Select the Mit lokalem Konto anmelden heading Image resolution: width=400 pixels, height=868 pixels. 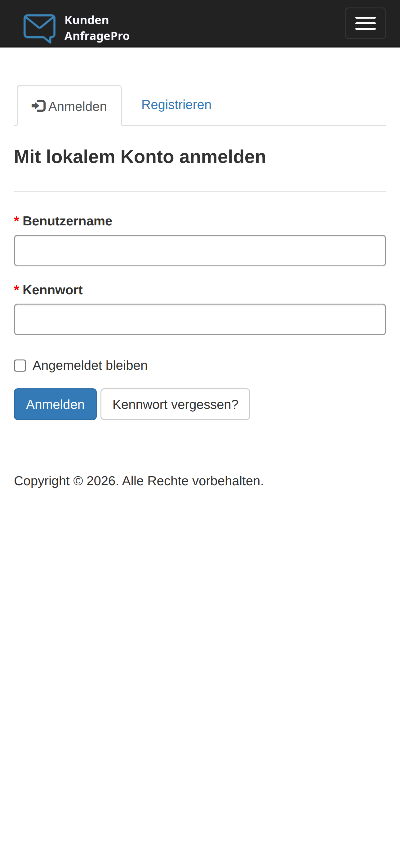coord(140,156)
